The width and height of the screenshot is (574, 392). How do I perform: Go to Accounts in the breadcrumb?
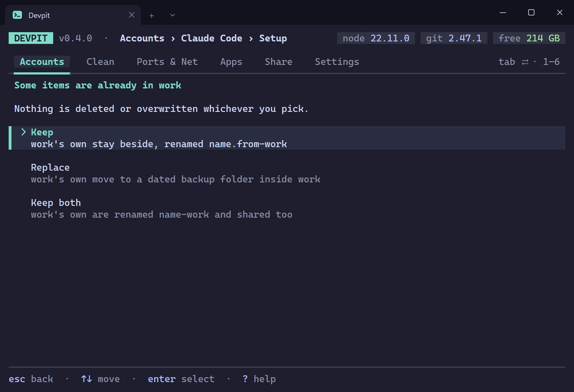[142, 38]
